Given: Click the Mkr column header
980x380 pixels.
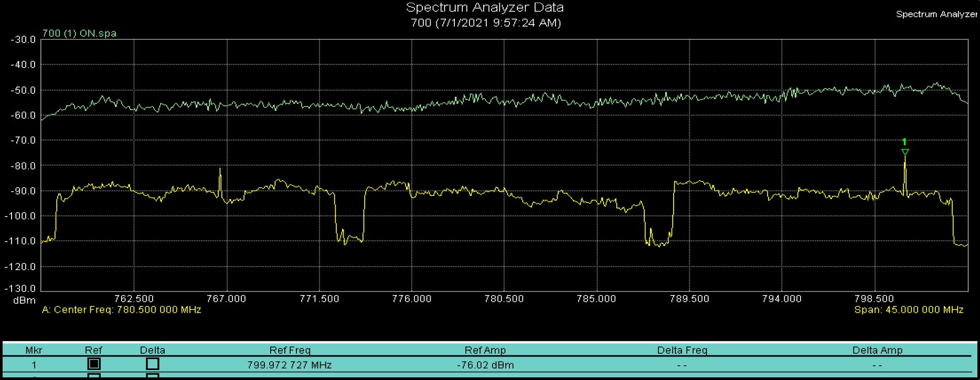Looking at the screenshot, I should tap(34, 350).
